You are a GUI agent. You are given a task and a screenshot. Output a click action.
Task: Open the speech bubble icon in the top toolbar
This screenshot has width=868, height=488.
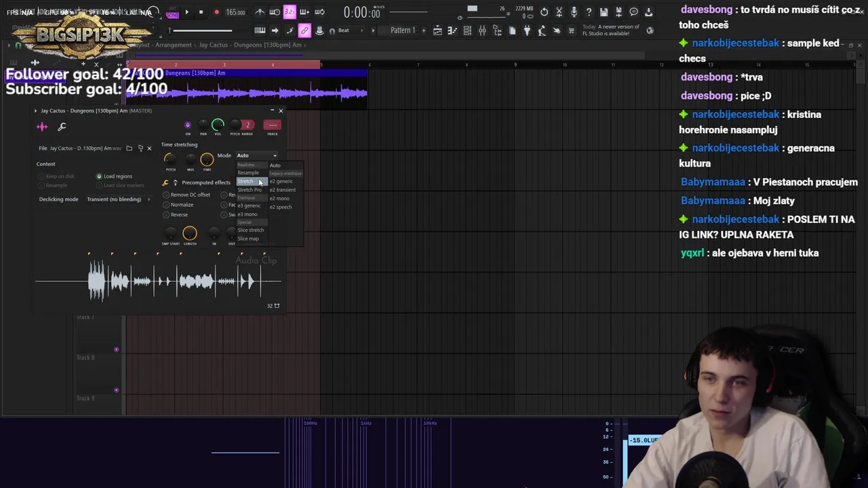633,12
